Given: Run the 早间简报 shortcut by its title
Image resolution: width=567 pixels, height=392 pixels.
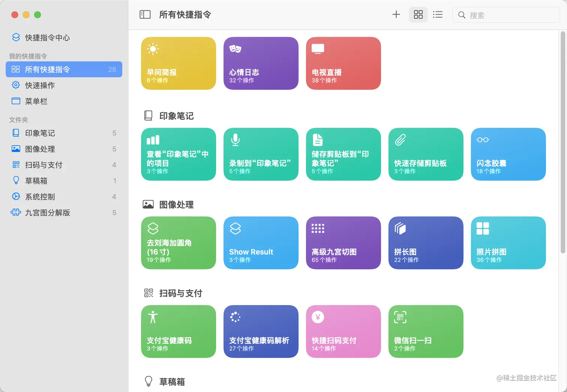Looking at the screenshot, I should tap(162, 72).
